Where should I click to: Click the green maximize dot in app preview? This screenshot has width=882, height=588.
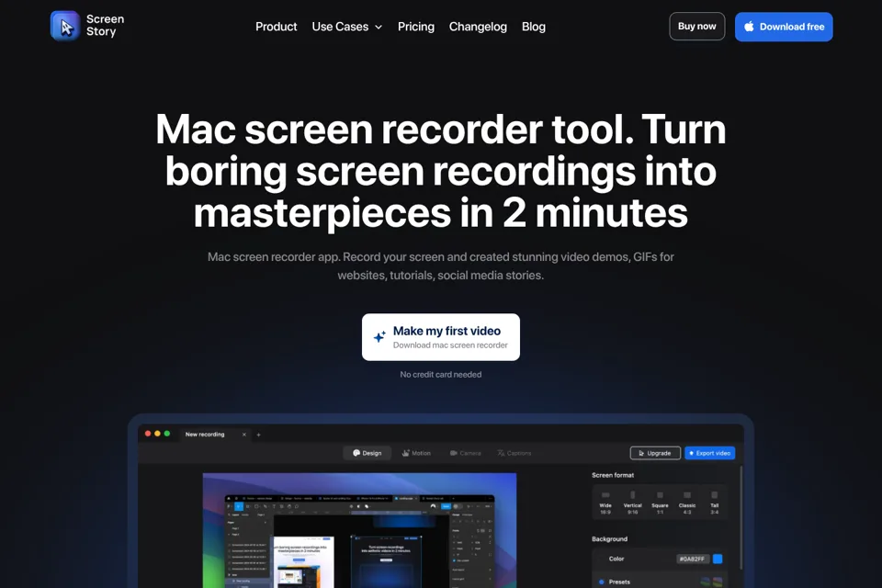click(x=167, y=434)
